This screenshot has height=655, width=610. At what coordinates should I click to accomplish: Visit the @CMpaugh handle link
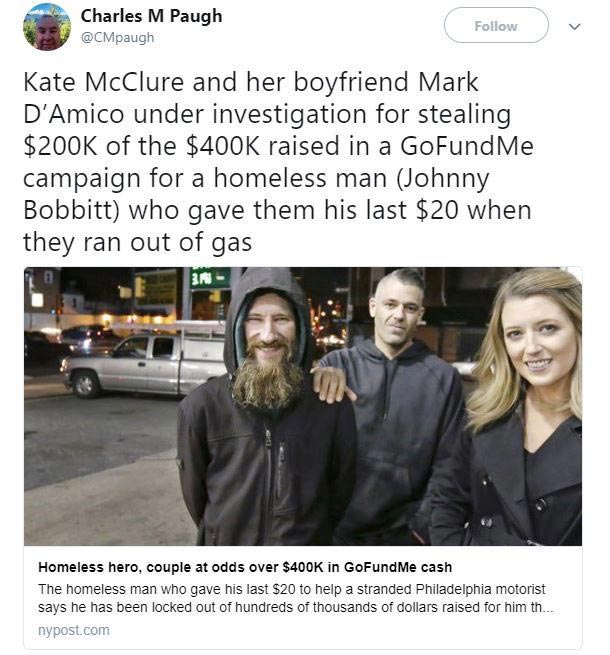point(117,37)
